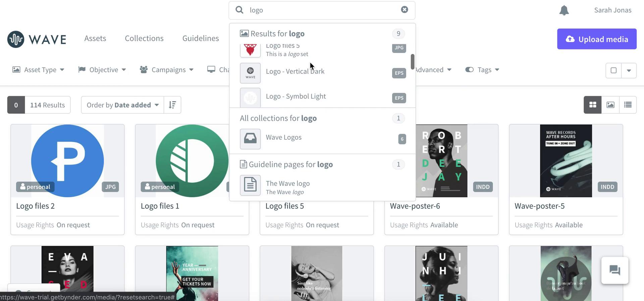Open the Year Anniversary poster thumbnail
The image size is (644, 301).
192,273
